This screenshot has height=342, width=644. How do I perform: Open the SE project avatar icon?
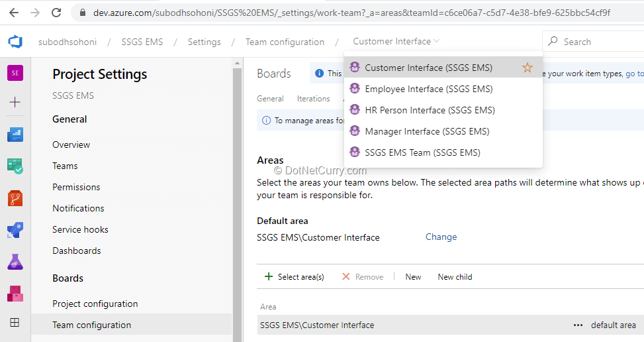[x=15, y=73]
